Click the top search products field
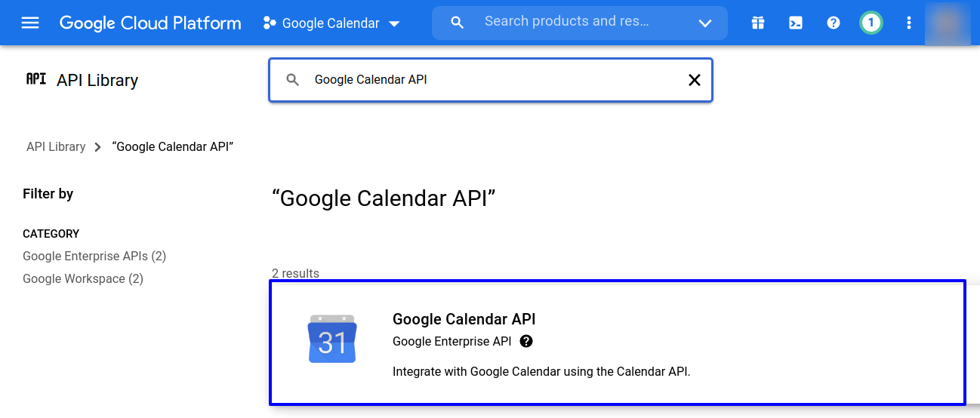Viewport: 980px width, 418px height. pyautogui.click(x=574, y=22)
